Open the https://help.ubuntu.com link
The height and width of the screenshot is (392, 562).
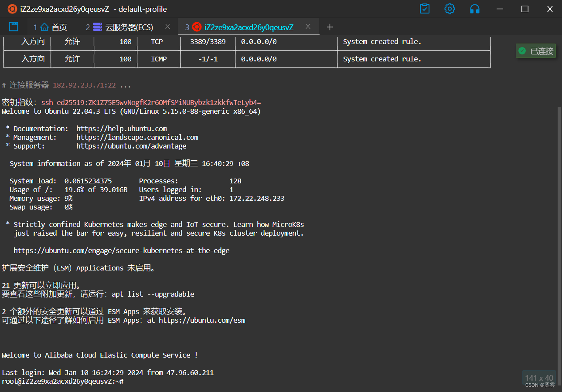122,128
